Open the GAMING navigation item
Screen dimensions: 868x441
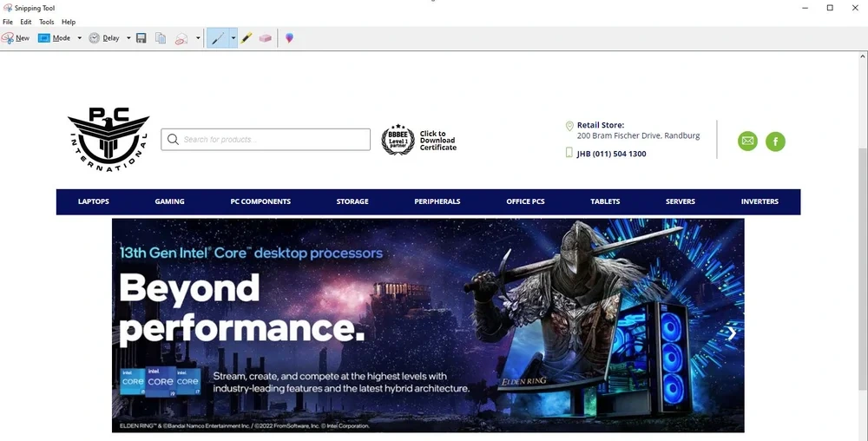point(169,201)
